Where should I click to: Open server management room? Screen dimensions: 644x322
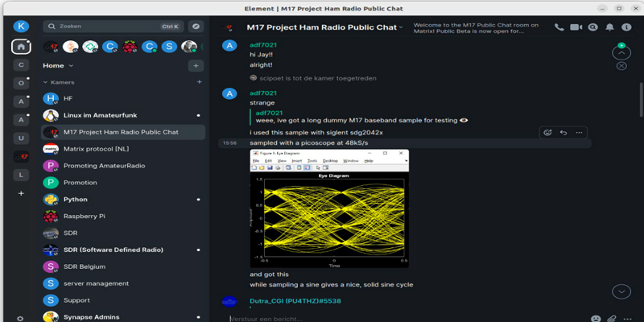(x=123, y=283)
